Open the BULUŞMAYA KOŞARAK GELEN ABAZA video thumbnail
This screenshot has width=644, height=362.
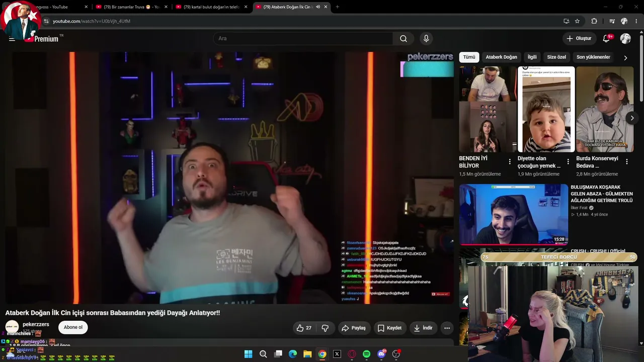coord(514,214)
